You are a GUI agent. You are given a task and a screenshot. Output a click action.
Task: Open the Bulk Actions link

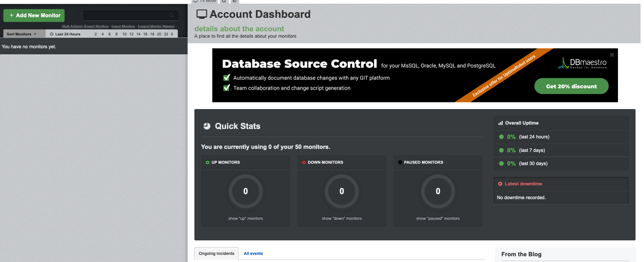(72, 26)
